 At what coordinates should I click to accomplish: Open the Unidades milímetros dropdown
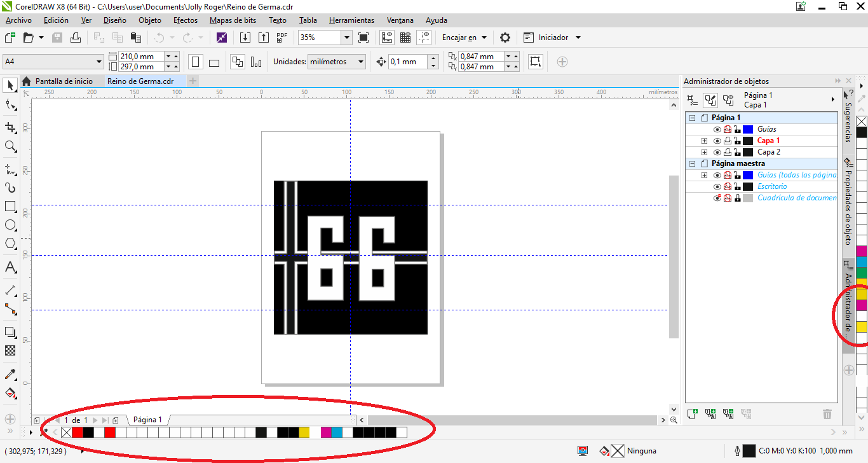click(x=360, y=62)
